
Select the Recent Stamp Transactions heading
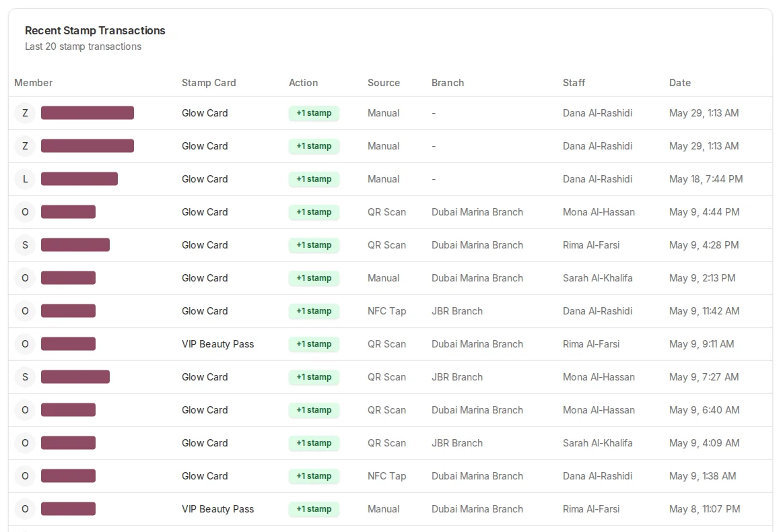[95, 30]
